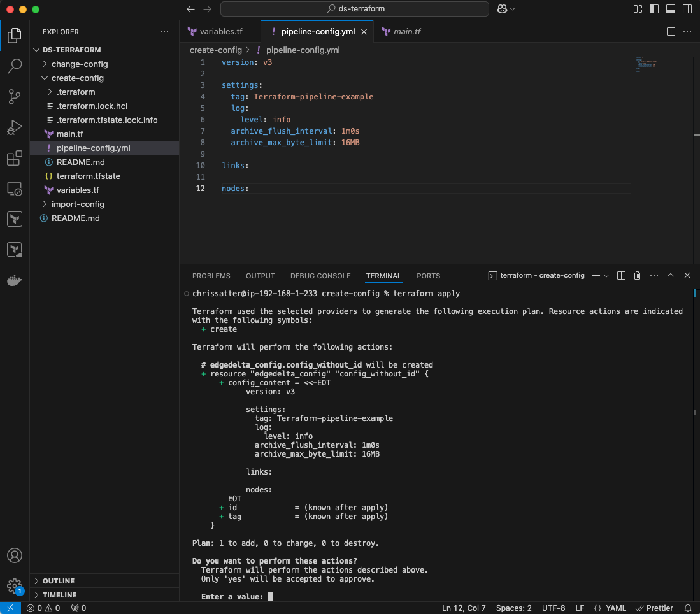Click the ds-terraform command center search box
The height and width of the screenshot is (614, 700).
(355, 9)
